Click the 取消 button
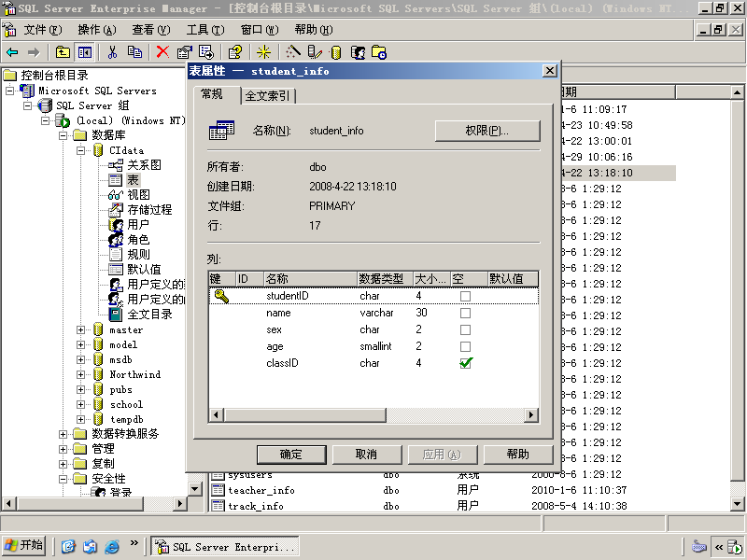 [x=367, y=455]
